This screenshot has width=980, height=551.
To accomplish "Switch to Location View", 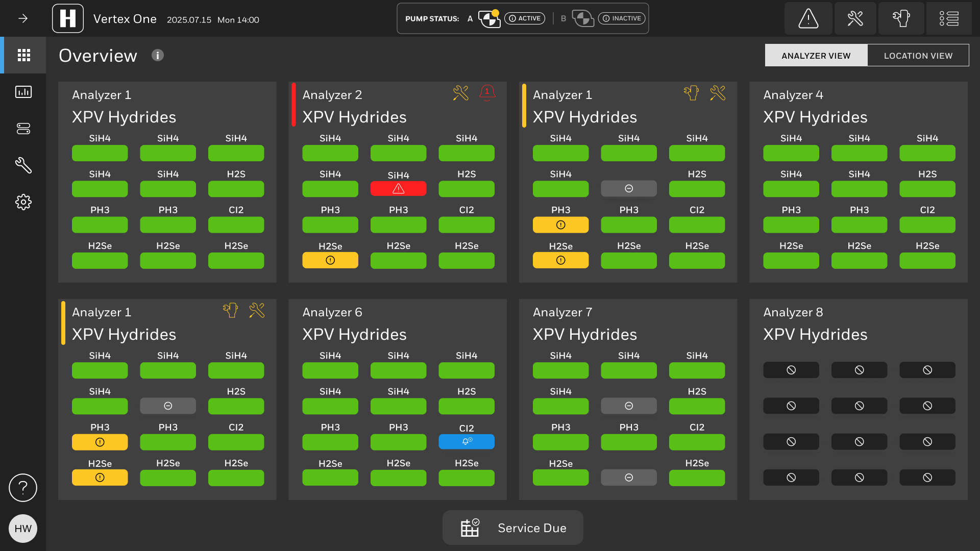I will 918,56.
